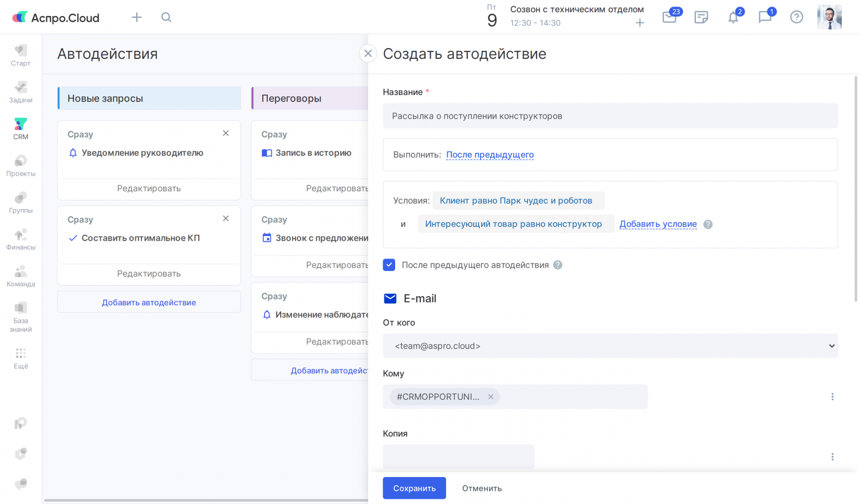Click Отменить to cancel creation
The width and height of the screenshot is (859, 504).
coord(482,488)
